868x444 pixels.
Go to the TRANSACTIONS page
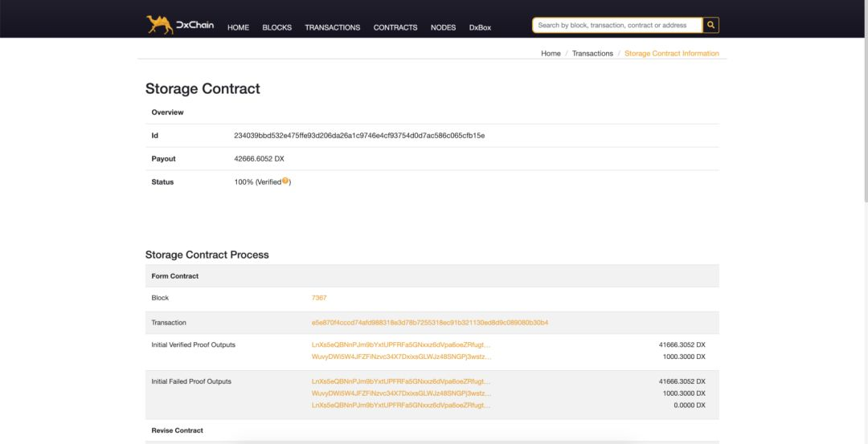click(332, 27)
